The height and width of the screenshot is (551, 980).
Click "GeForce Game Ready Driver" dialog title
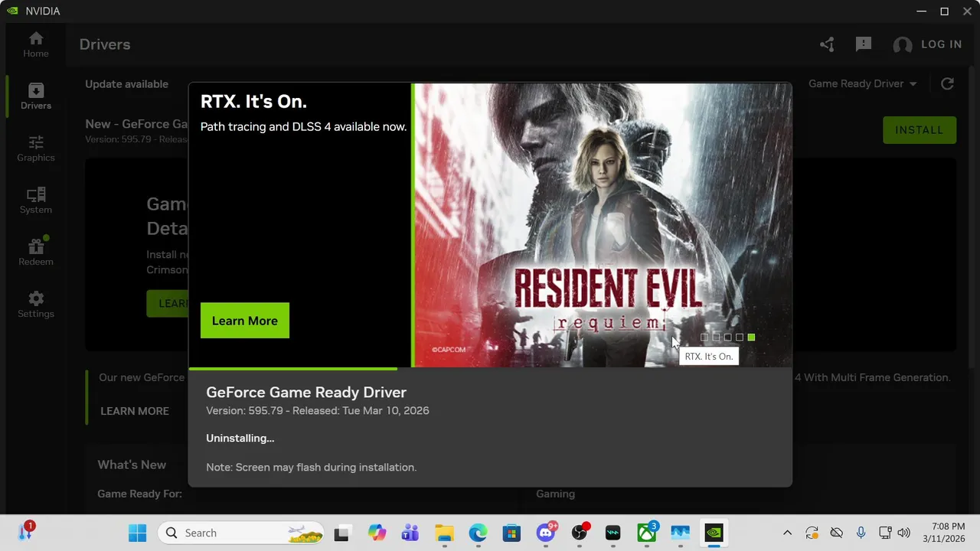click(x=306, y=393)
